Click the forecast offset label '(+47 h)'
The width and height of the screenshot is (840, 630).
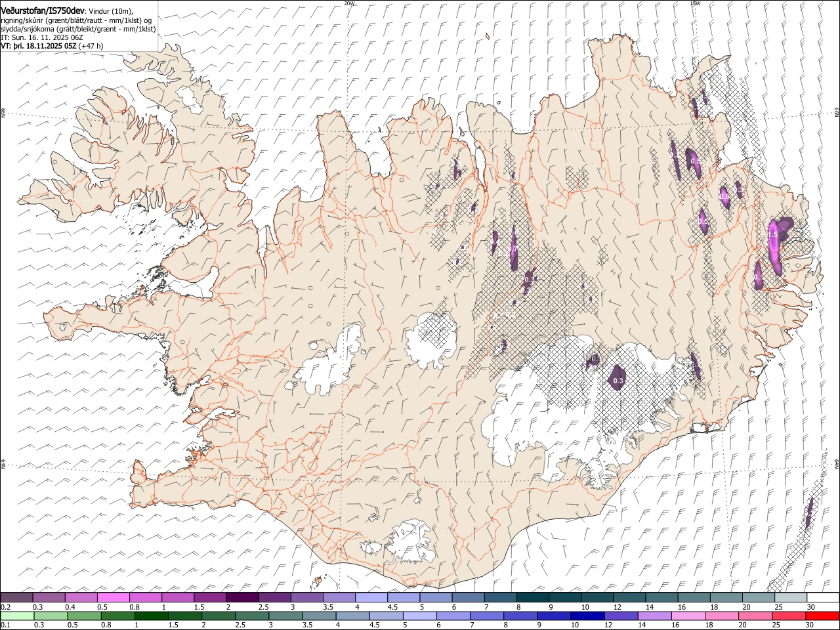pos(91,46)
